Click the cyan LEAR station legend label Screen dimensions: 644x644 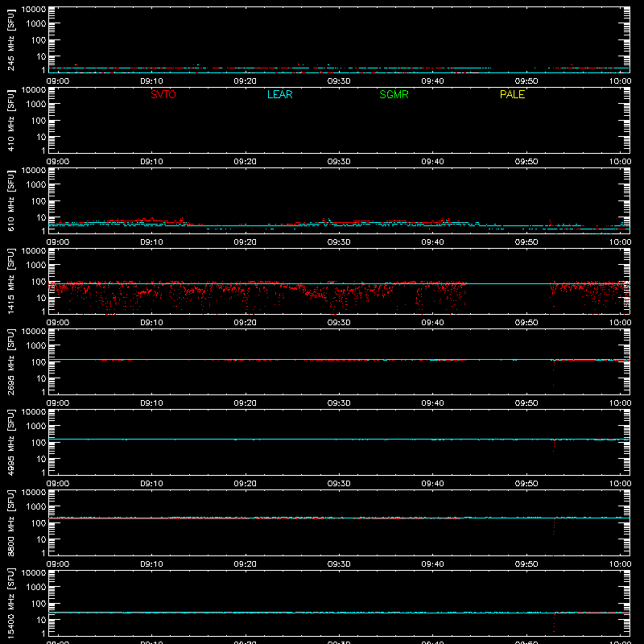[x=279, y=94]
